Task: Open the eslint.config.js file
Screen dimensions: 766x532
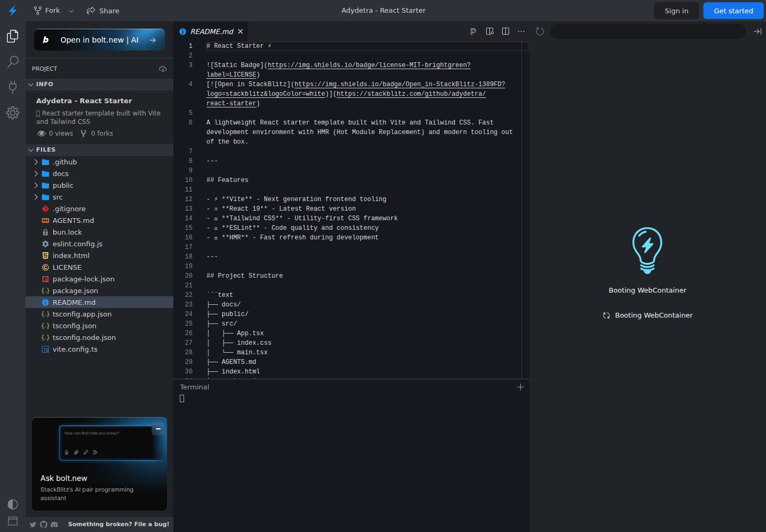Action: pos(99,244)
